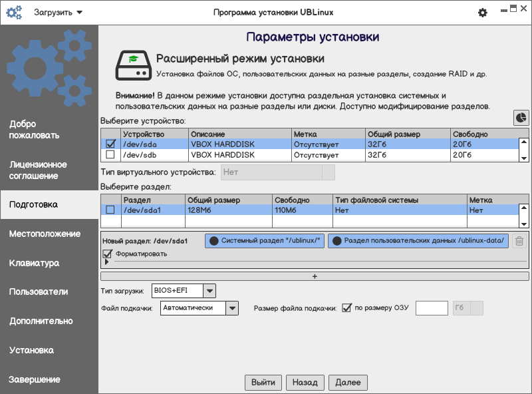Open the Загрузить dropdown menu
532x394 pixels.
58,13
